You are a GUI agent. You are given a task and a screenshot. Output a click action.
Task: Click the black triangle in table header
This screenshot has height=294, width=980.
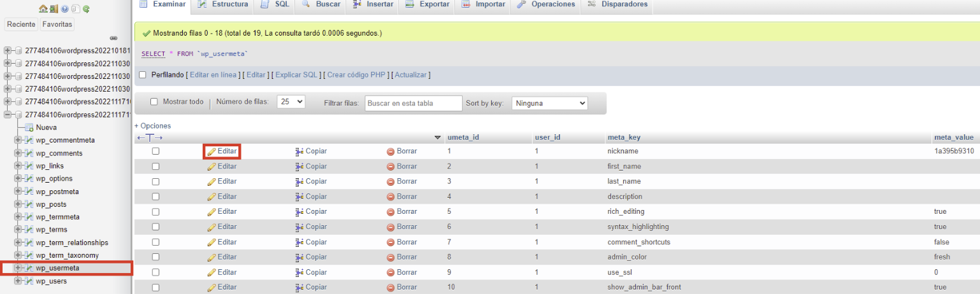tap(438, 137)
